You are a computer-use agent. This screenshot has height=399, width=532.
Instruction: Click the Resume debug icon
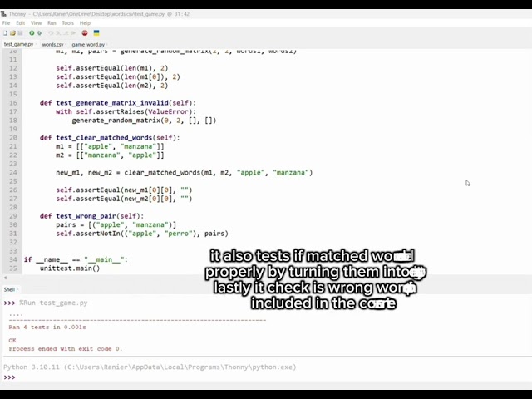72,33
